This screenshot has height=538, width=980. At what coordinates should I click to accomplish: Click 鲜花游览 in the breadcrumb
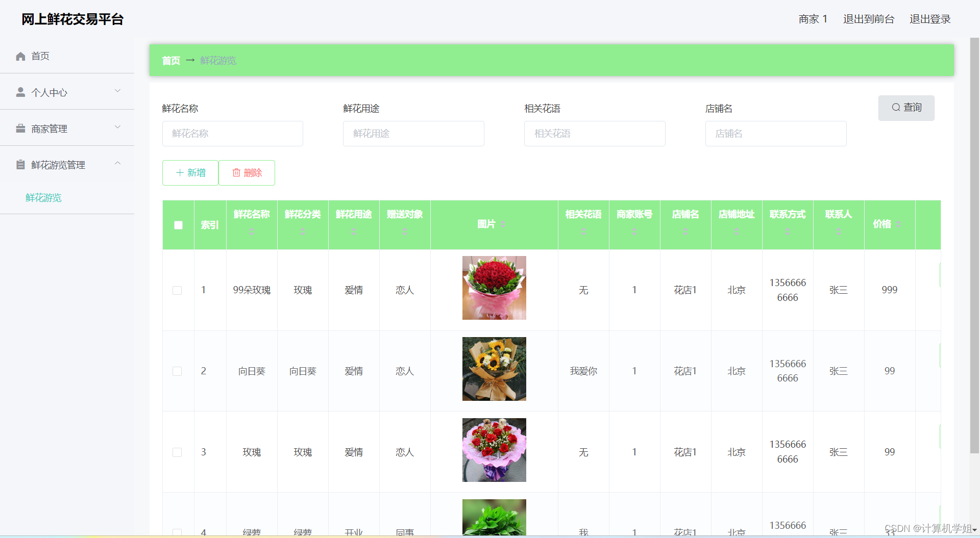(218, 61)
